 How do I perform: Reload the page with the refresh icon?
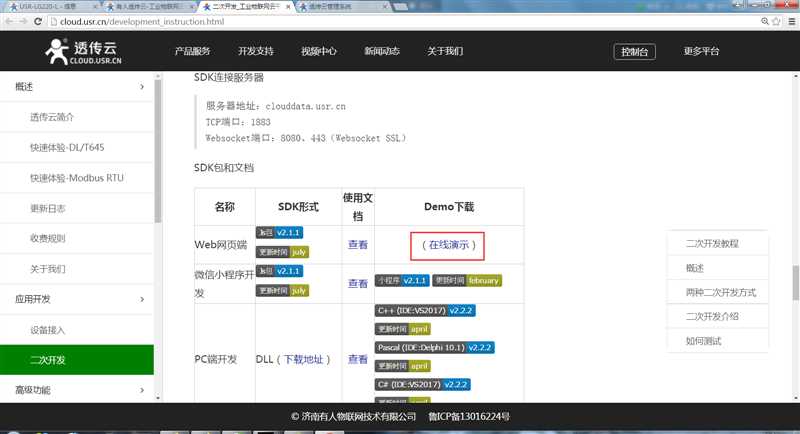click(38, 21)
